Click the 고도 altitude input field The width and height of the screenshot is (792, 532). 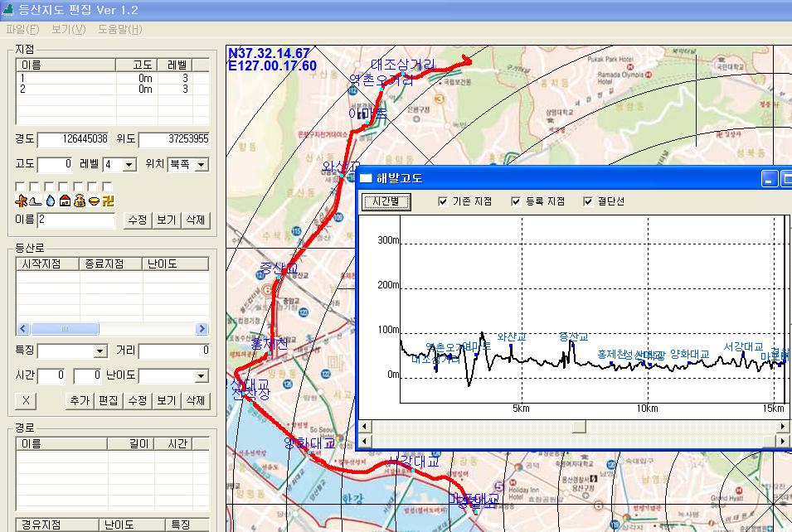pyautogui.click(x=56, y=165)
